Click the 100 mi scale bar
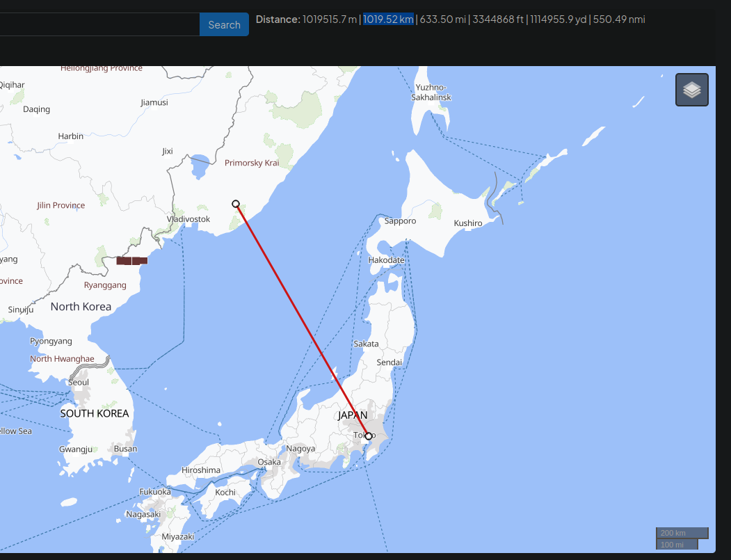Screen dimensions: 731x560 677,544
